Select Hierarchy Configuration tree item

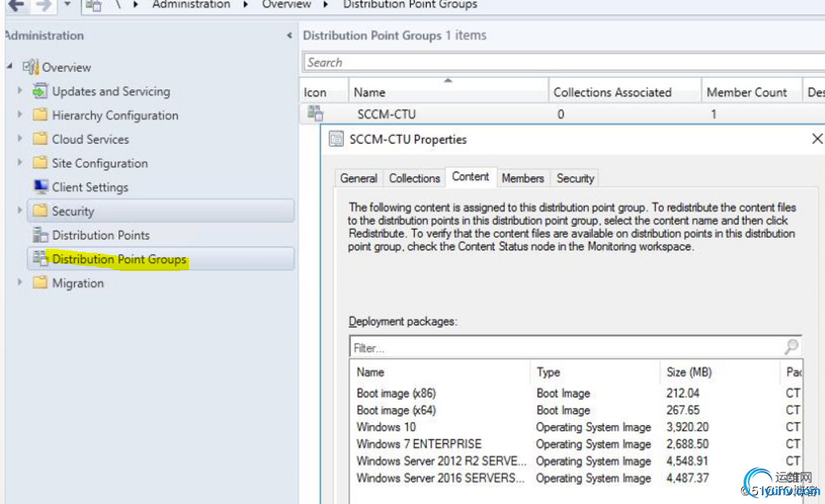click(115, 115)
